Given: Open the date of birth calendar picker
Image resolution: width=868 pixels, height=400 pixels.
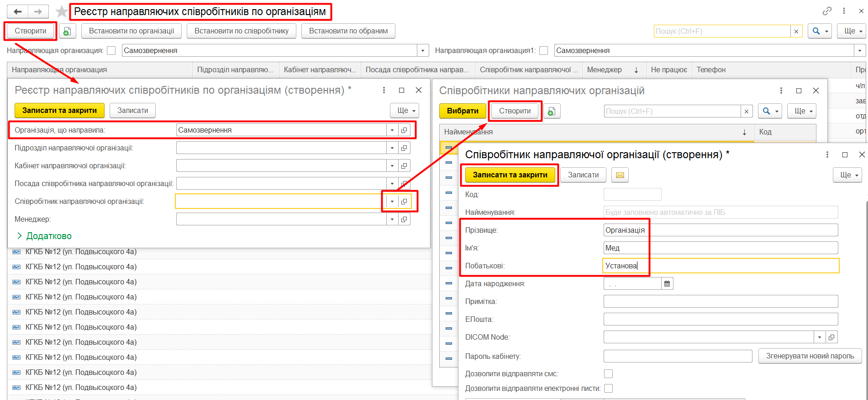Looking at the screenshot, I should pos(667,284).
